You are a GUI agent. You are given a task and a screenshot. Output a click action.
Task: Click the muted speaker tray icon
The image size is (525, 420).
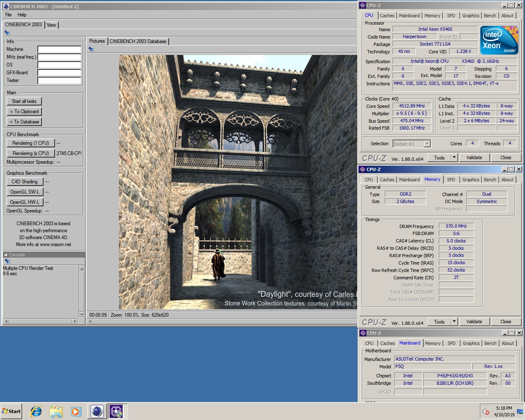486,411
